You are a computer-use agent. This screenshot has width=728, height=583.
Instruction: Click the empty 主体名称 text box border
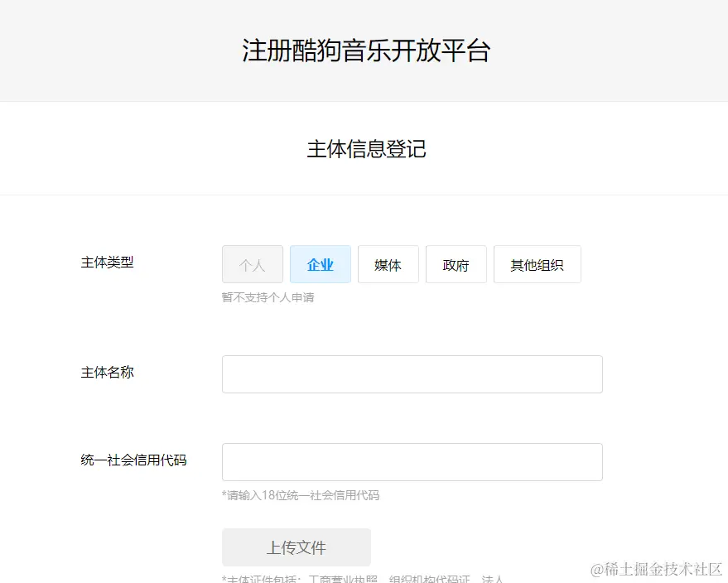point(412,356)
